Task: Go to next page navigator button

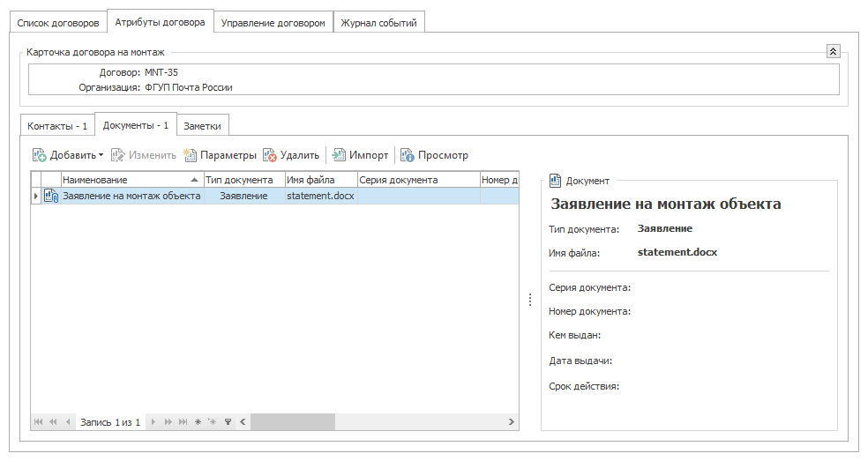Action: (168, 421)
